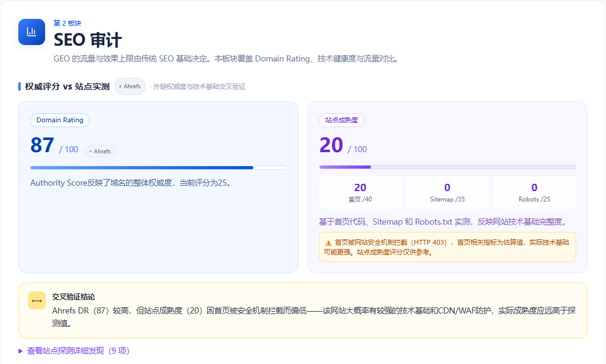The height and width of the screenshot is (364, 606).
Task: Click the blue bar chart section icon
Action: [x=32, y=32]
